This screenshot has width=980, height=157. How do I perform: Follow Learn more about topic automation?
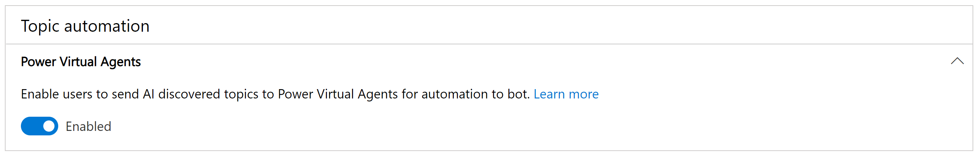pyautogui.click(x=566, y=94)
